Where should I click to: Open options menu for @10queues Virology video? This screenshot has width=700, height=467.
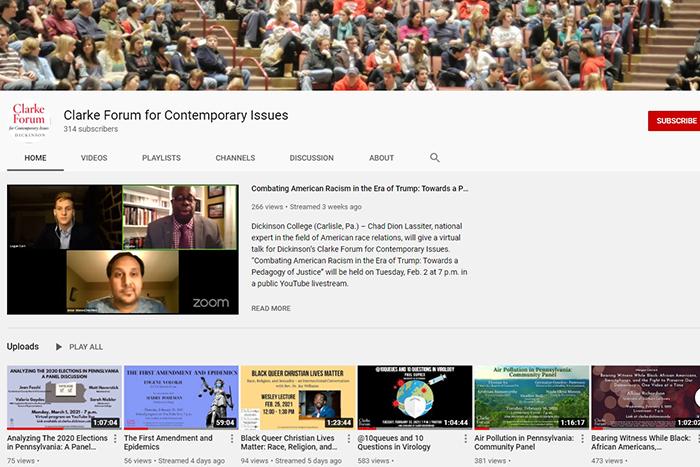pos(465,438)
